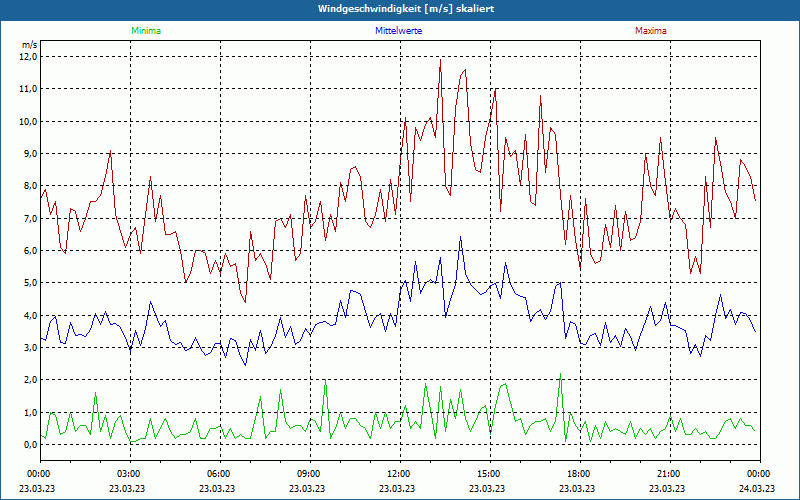The image size is (800, 500).
Task: Click the '12:00' time axis label
Action: pos(400,474)
